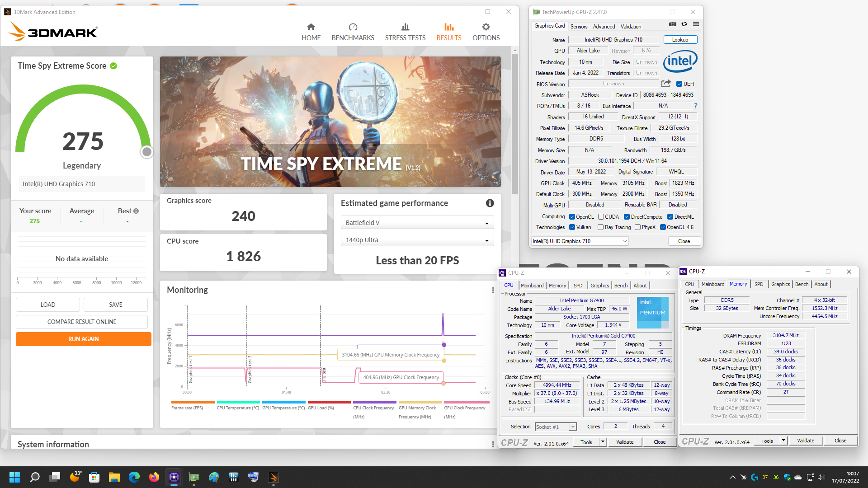This screenshot has height=488, width=868.
Task: Click the SAVE button in 3DMark
Action: (x=116, y=305)
